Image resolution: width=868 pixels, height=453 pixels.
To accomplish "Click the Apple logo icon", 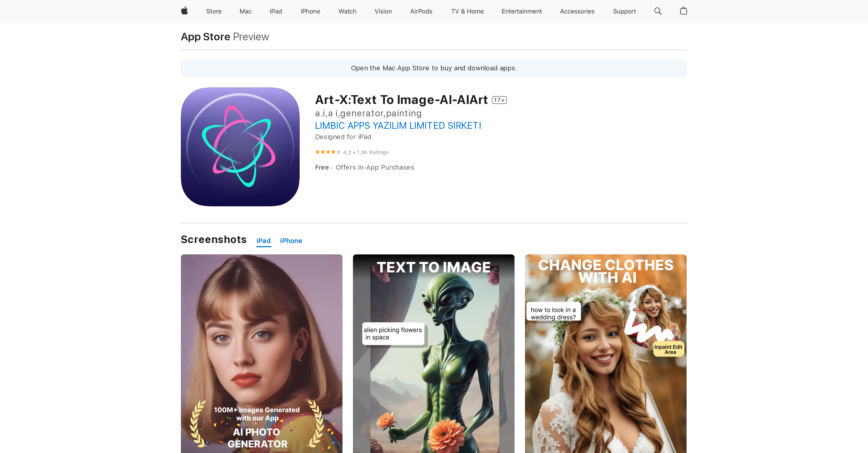I will (184, 11).
